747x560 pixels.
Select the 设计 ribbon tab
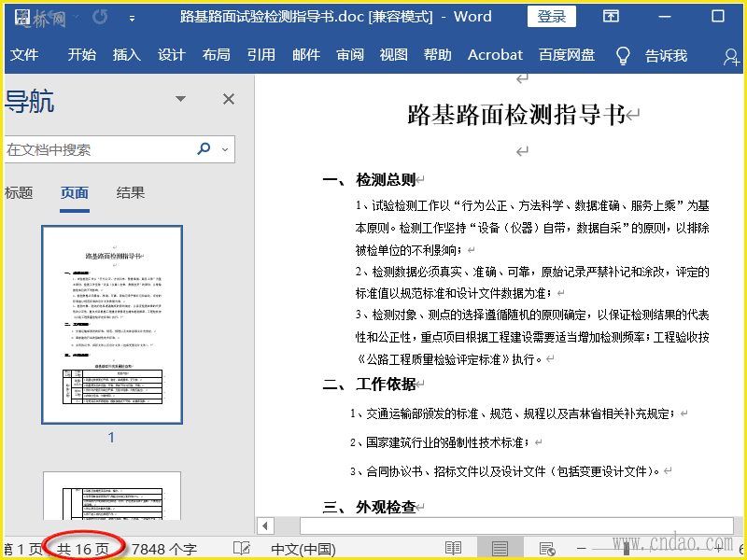pyautogui.click(x=171, y=55)
